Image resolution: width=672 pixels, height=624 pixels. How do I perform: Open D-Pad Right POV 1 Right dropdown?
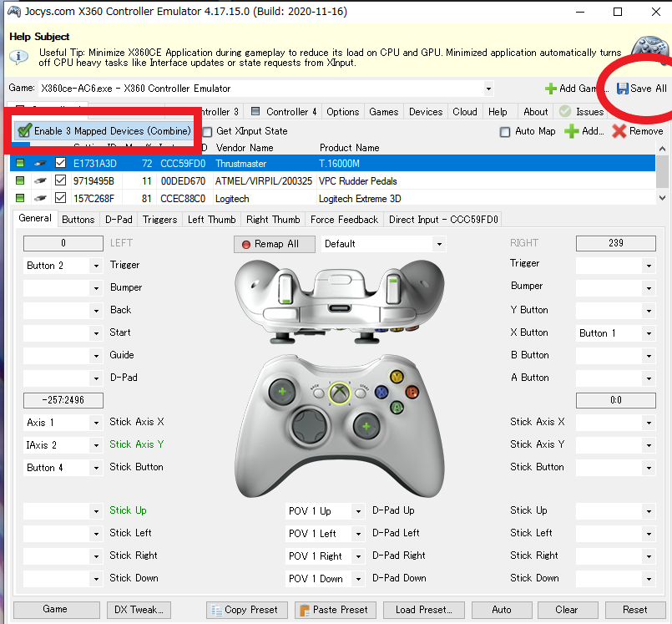pos(358,556)
